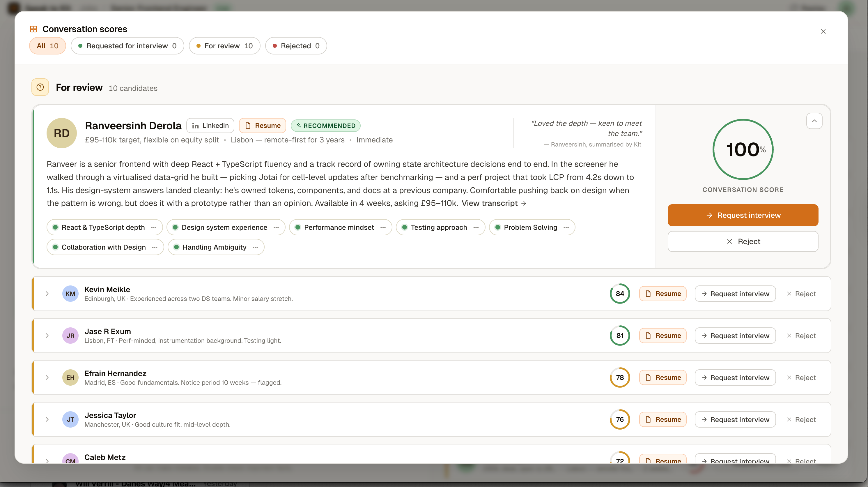Select the All 10 filter tab
This screenshot has width=868, height=487.
point(47,46)
